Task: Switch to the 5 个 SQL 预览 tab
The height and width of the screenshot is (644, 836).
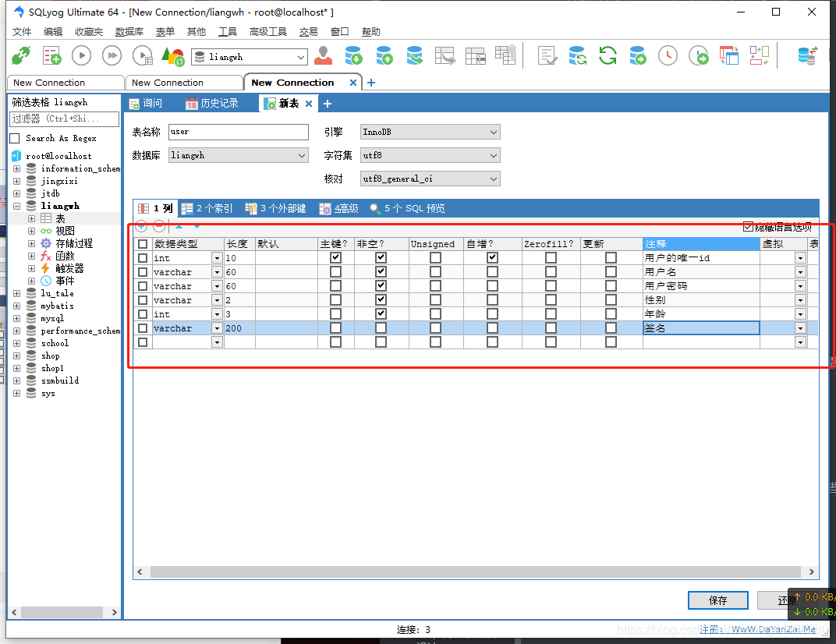Action: click(x=408, y=208)
